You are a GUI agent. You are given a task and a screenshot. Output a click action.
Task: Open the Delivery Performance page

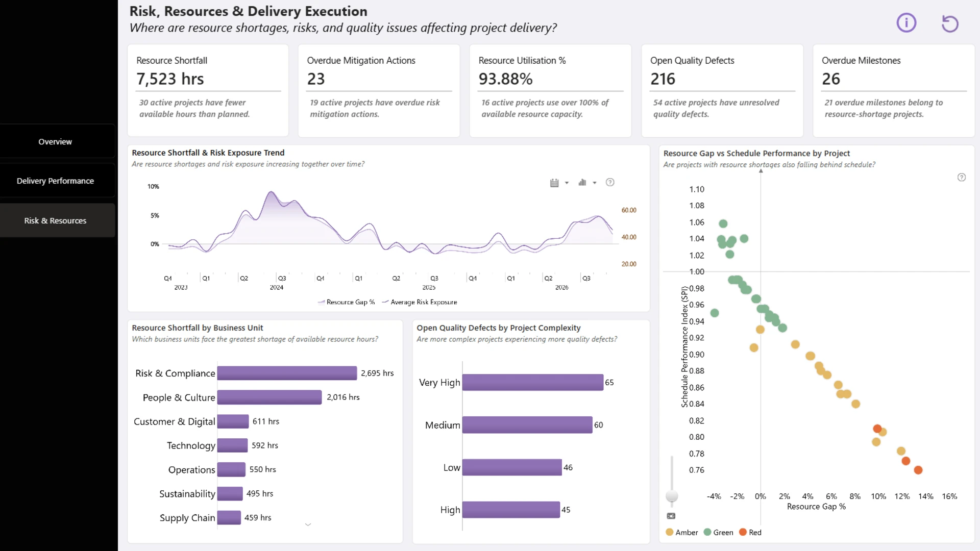[x=55, y=181]
